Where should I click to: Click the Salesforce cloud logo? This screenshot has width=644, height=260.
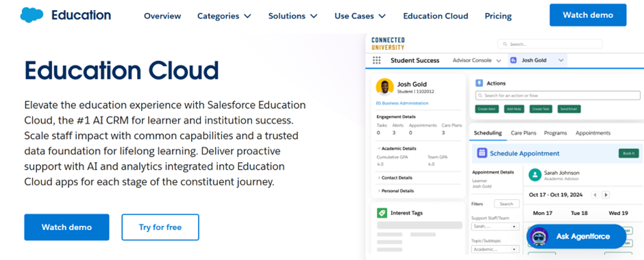(32, 15)
